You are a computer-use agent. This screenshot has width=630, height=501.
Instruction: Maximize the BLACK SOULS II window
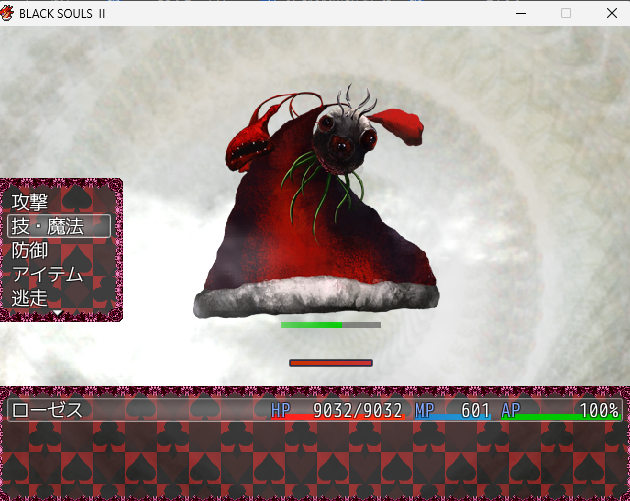tap(566, 13)
